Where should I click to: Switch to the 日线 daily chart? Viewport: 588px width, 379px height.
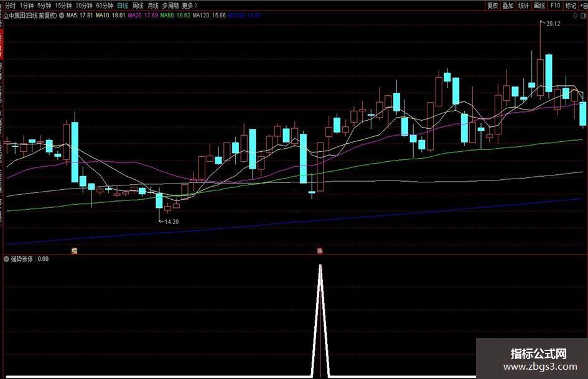tap(122, 6)
